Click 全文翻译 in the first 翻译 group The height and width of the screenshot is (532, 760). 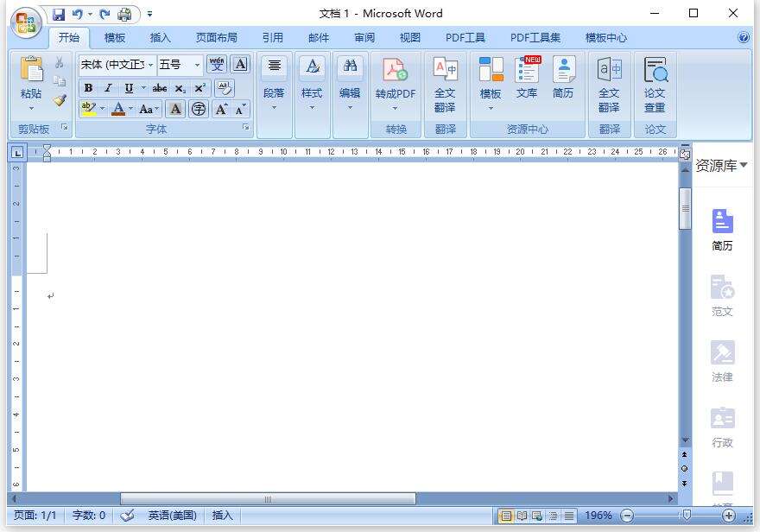(445, 85)
